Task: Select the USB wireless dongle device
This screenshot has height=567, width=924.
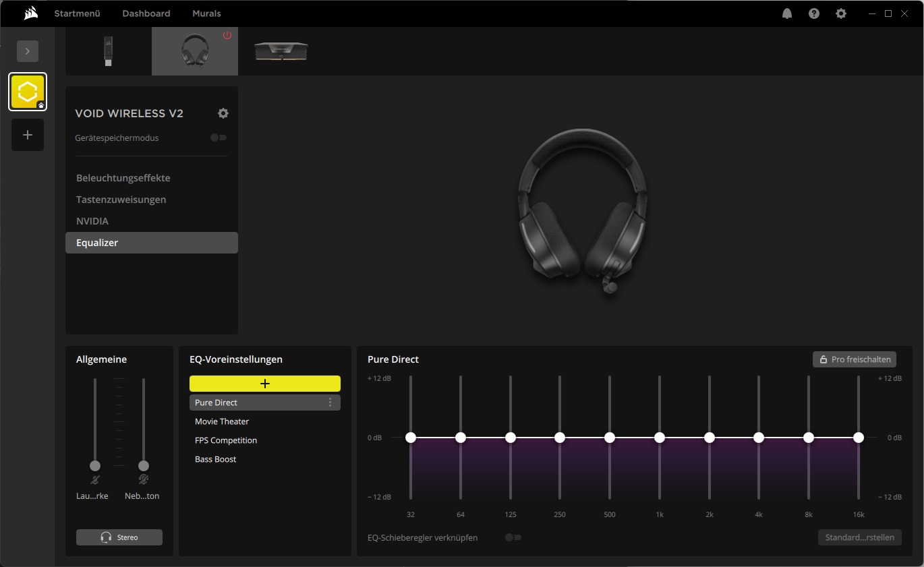Action: 108,51
